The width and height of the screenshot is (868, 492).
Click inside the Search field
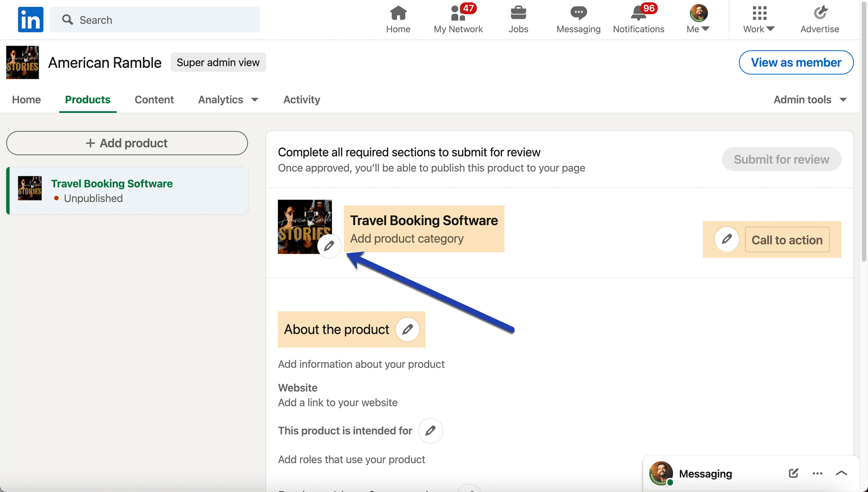point(155,20)
